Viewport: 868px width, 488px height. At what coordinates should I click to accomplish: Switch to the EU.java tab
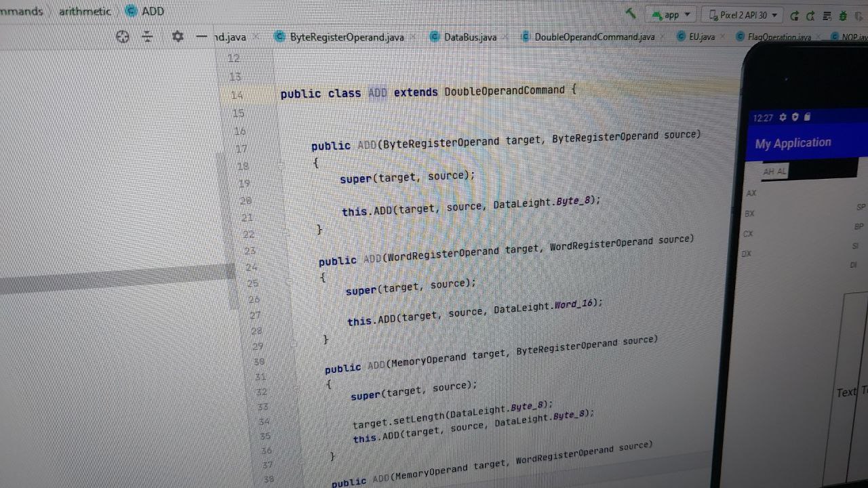pyautogui.click(x=702, y=37)
